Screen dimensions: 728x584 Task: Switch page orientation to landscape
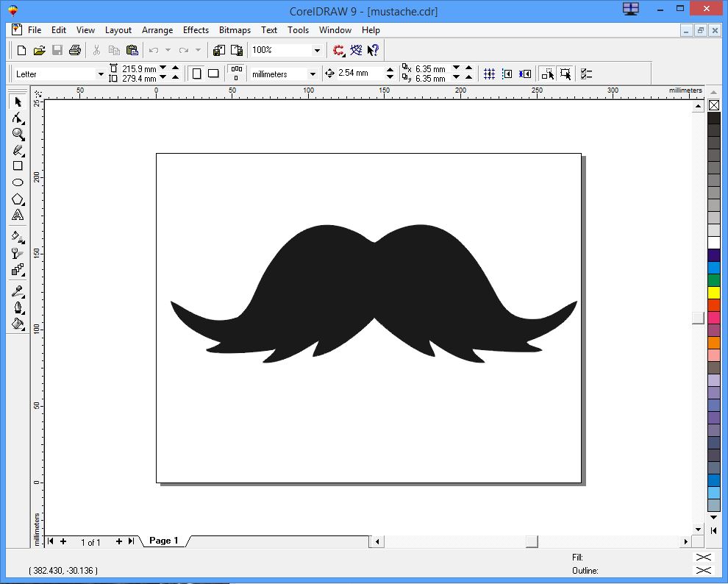tap(213, 74)
